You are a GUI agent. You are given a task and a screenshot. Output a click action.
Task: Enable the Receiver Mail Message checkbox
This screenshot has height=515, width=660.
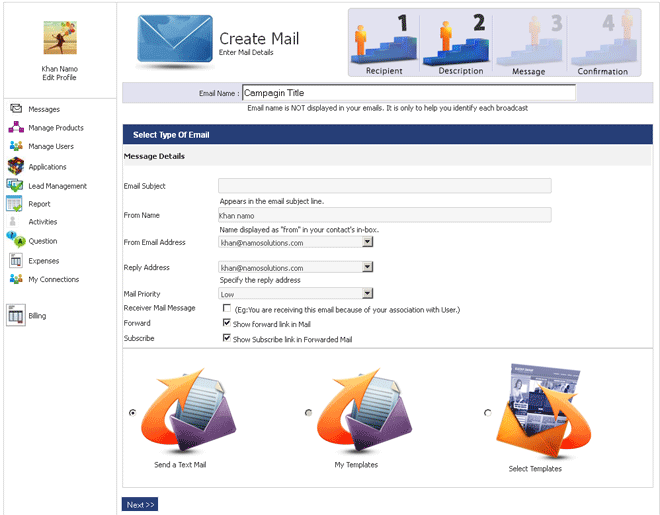[227, 308]
